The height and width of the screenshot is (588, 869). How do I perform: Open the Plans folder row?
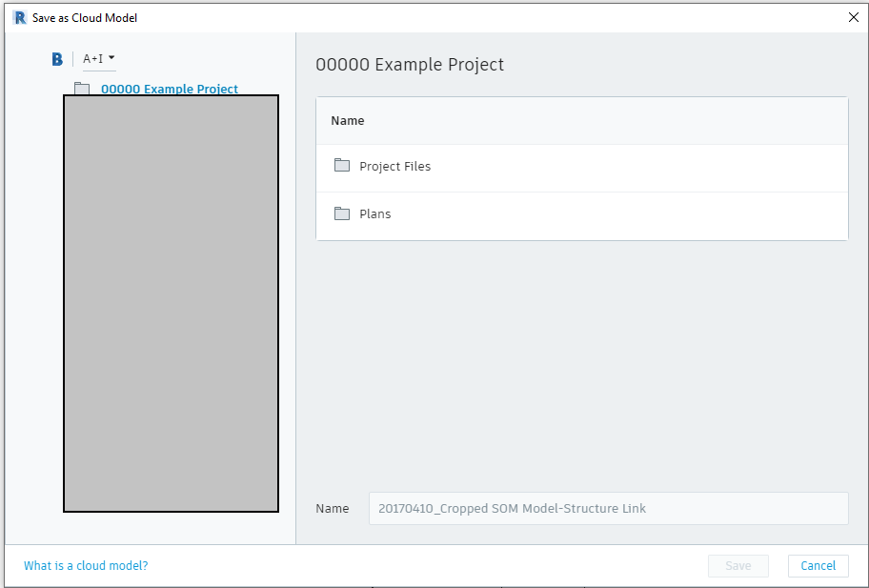pos(582,216)
